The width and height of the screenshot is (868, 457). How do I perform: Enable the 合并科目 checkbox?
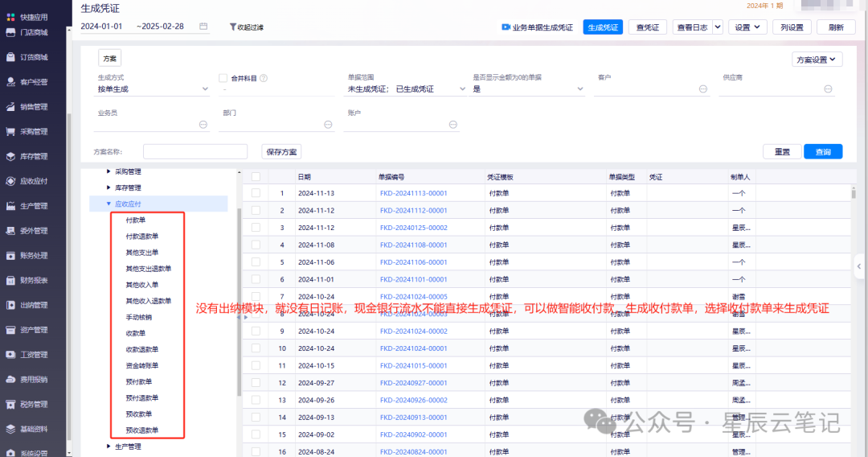223,78
